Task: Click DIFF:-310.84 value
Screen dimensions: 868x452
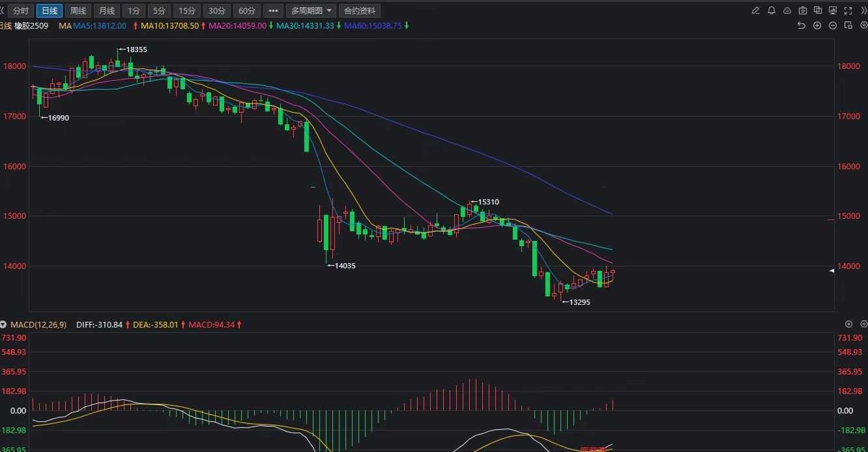Action: tap(99, 324)
